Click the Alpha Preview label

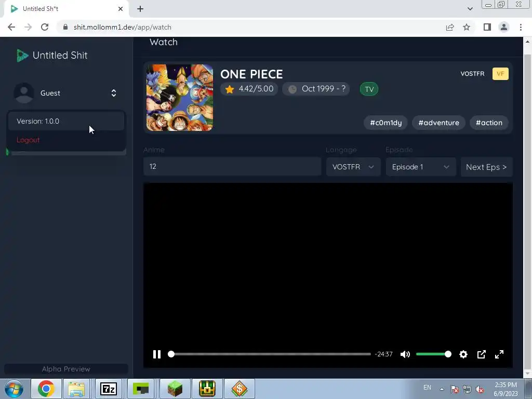click(x=66, y=369)
